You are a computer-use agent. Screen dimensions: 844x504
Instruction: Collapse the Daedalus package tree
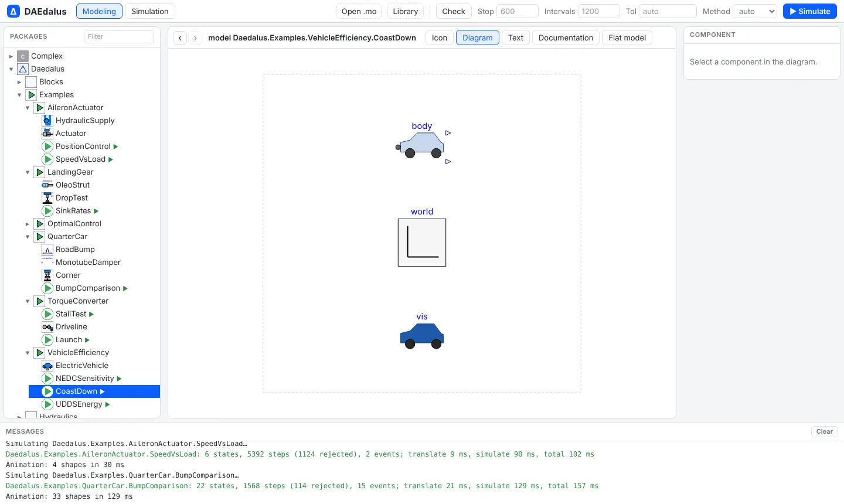[11, 69]
